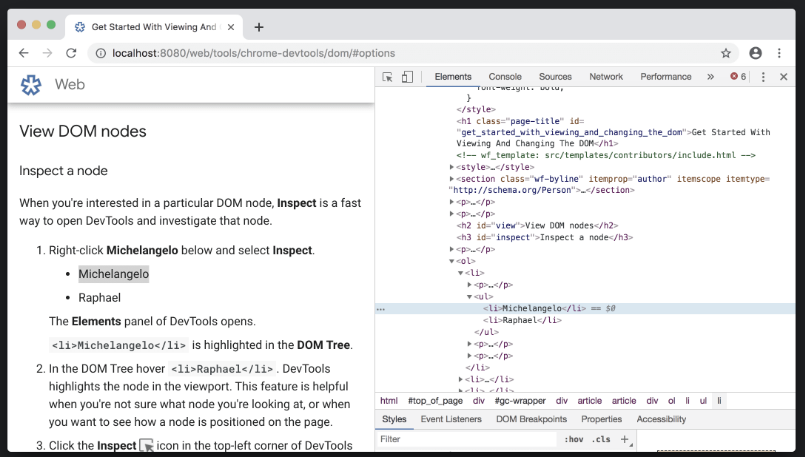Select the DOM Breakpoints pane tab
Screen dimensions: 805x457
point(531,419)
